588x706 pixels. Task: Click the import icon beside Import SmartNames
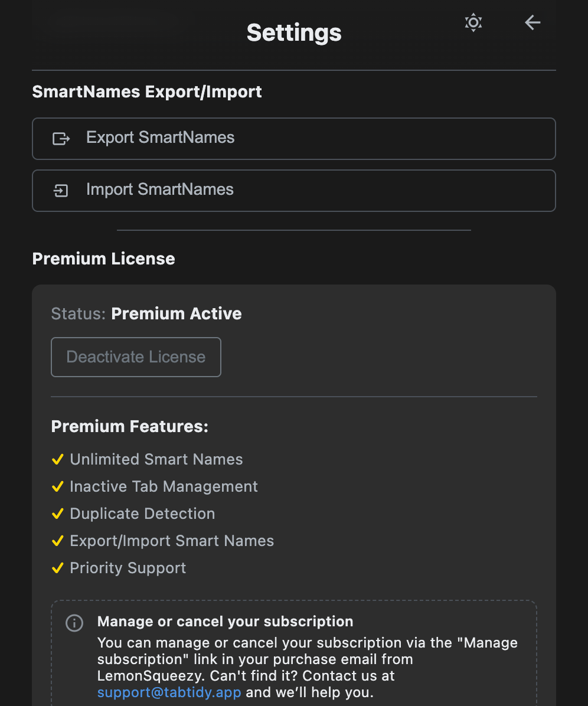tap(61, 191)
